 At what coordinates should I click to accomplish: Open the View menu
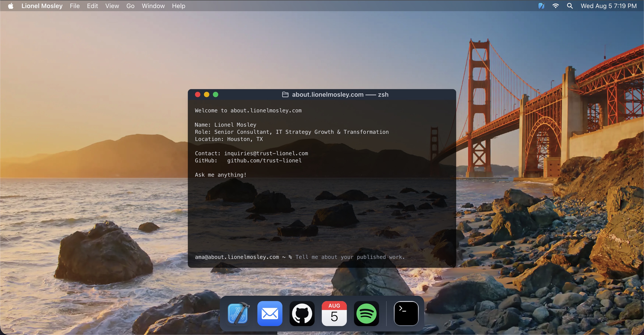click(x=112, y=6)
